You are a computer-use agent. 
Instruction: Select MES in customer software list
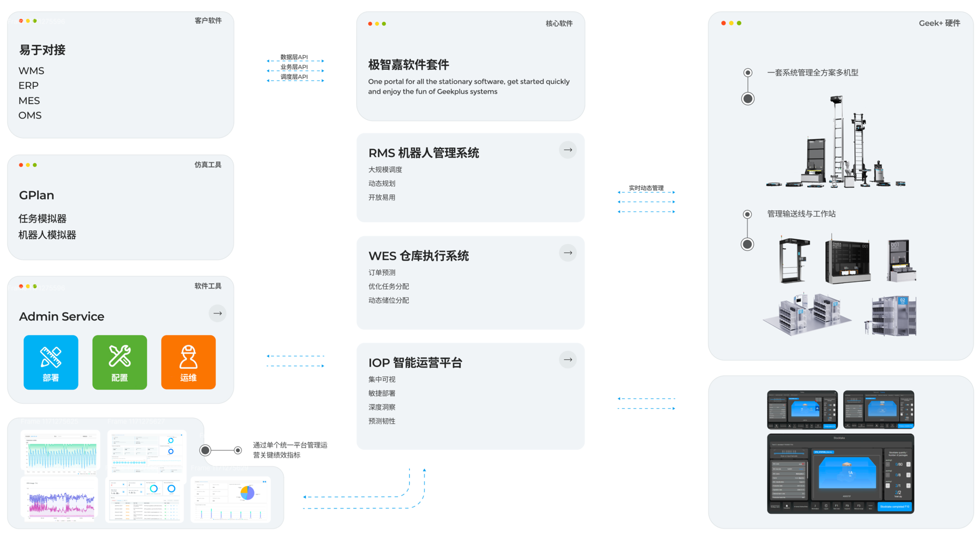[x=29, y=100]
